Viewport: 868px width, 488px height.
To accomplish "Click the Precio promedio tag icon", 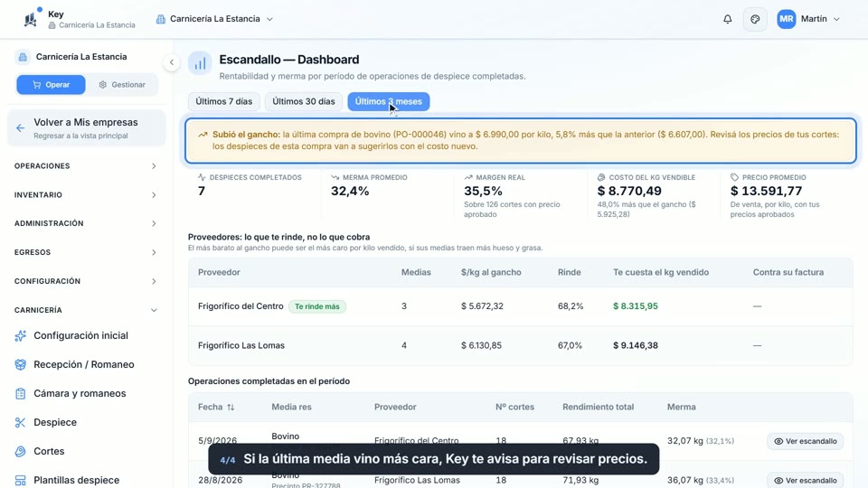I will (734, 178).
